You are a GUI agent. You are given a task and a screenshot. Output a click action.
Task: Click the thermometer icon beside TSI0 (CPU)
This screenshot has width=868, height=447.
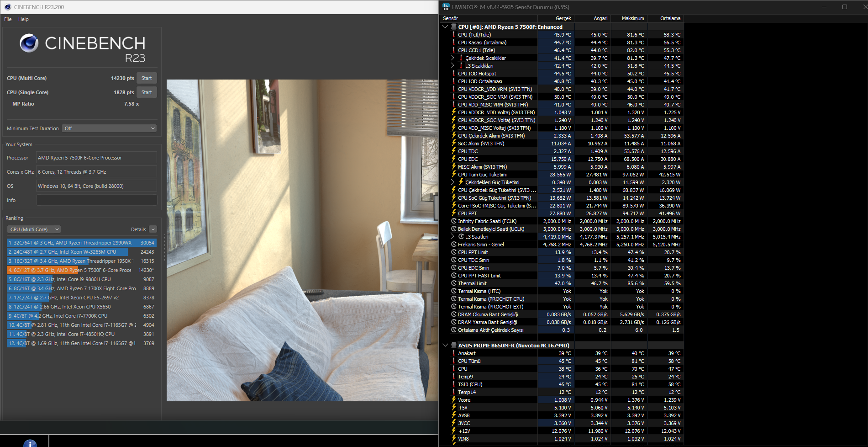click(x=454, y=384)
